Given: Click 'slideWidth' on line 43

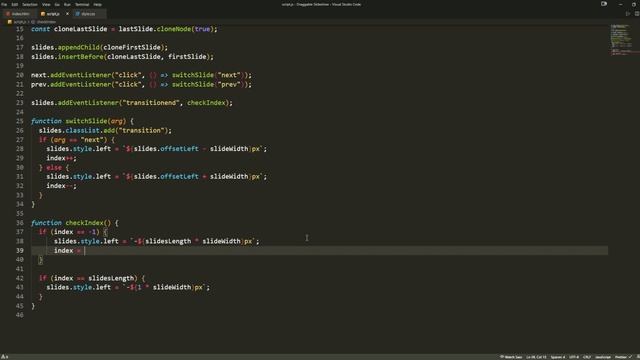Looking at the screenshot, I should coord(172,287).
